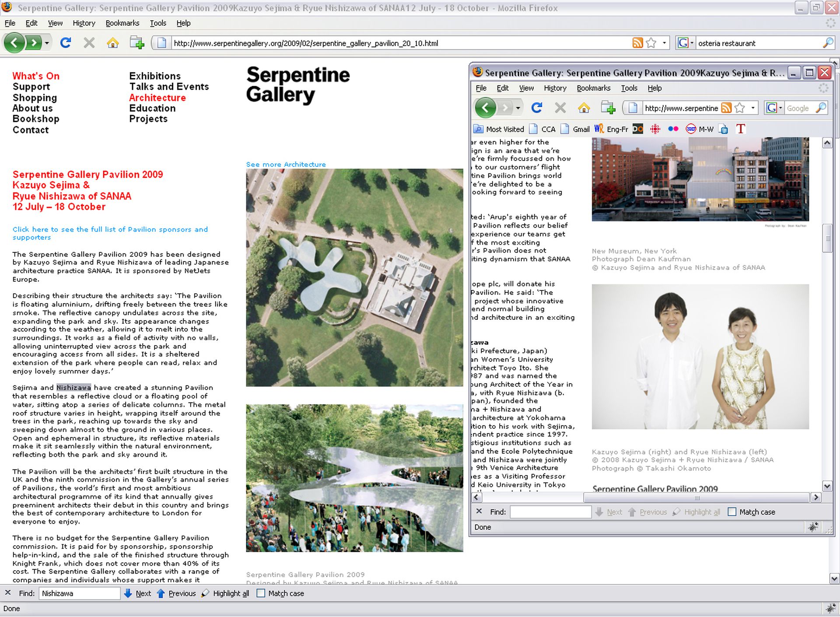Screen dimensions: 840x617
Task: Run the search with small window magnifier icon
Action: [x=821, y=108]
